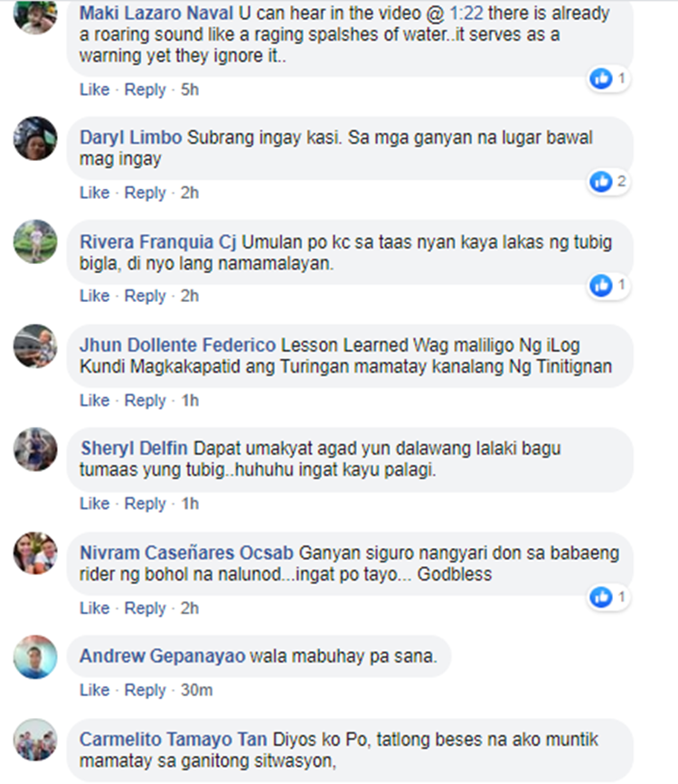
Task: Open Carmelito Tamayo Tan's profile picture
Action: (x=35, y=740)
